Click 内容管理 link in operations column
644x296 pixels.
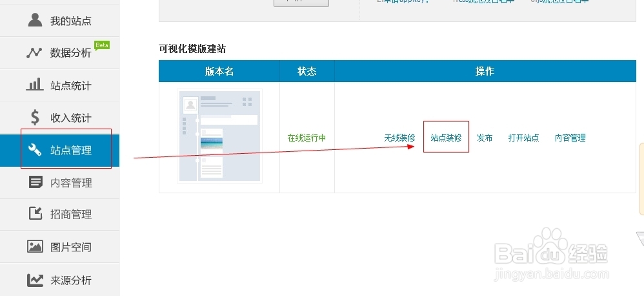(570, 138)
